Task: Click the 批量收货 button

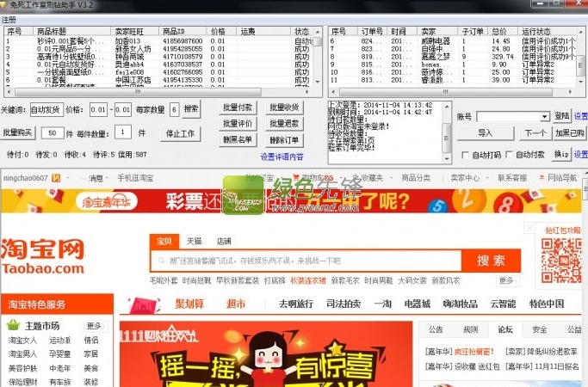Action: [284, 107]
